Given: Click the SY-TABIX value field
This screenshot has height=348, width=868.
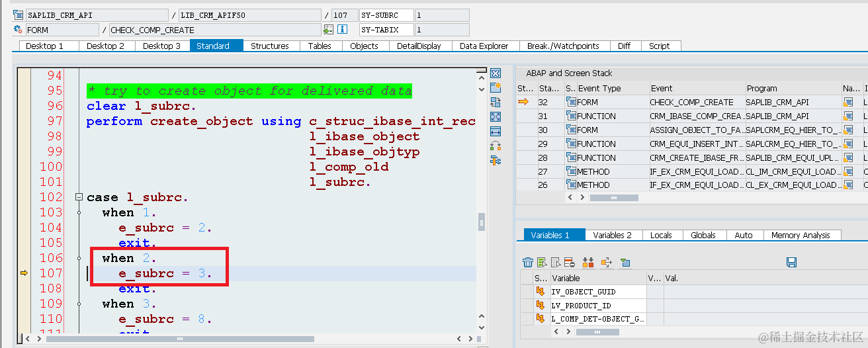Looking at the screenshot, I should [x=442, y=29].
